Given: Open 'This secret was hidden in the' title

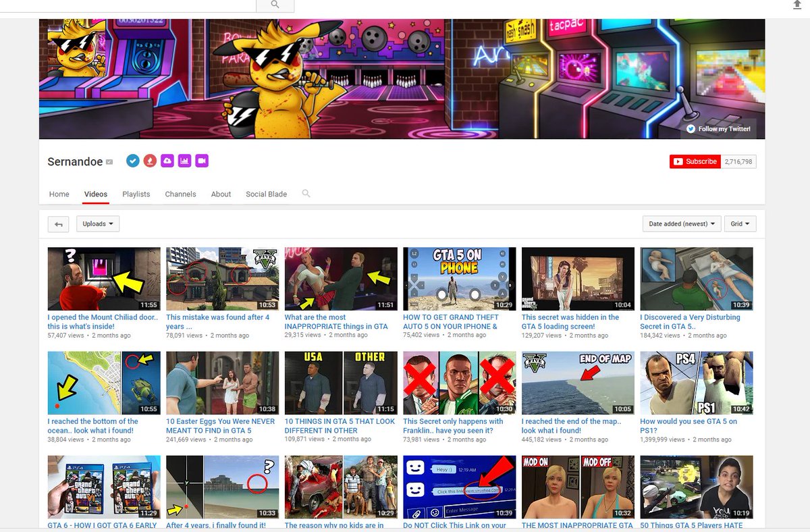Looking at the screenshot, I should pyautogui.click(x=570, y=321).
